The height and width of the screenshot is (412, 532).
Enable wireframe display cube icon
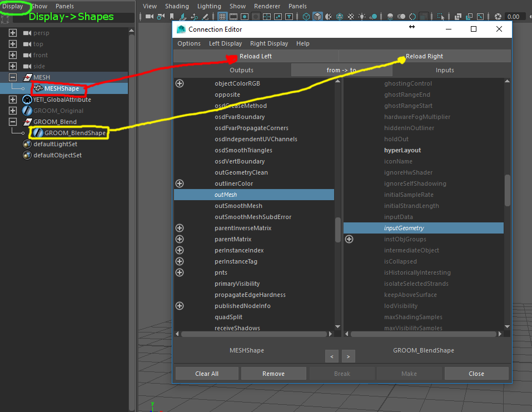click(x=307, y=17)
